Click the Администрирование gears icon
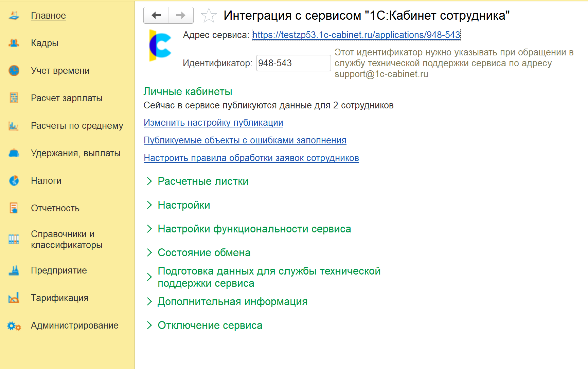This screenshot has width=588, height=369. (x=14, y=326)
